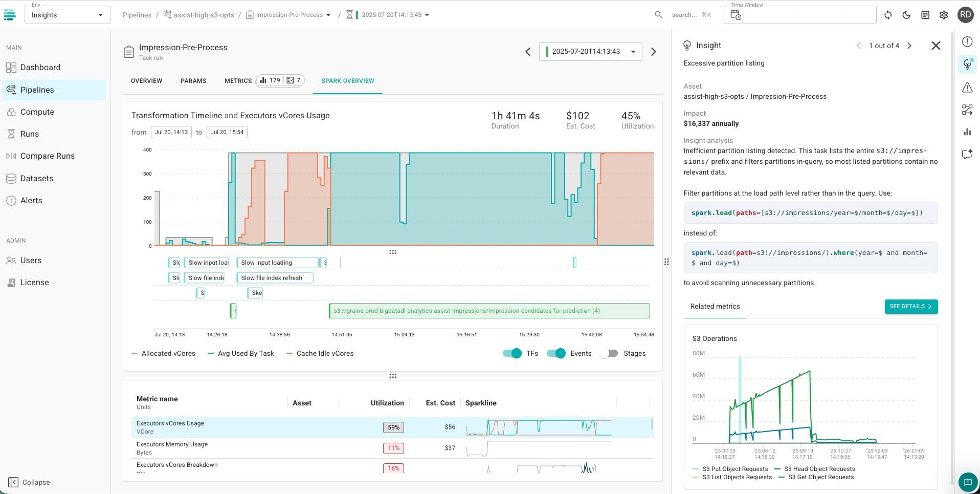The width and height of the screenshot is (980, 494).
Task: Toggle Cache Idle vCores legend series
Action: coord(320,353)
